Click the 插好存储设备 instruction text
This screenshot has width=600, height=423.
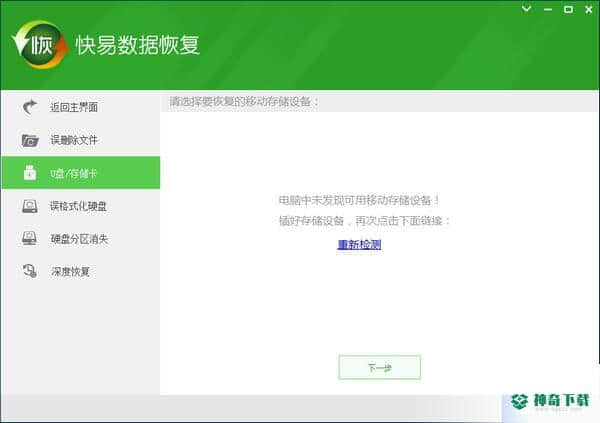[364, 221]
